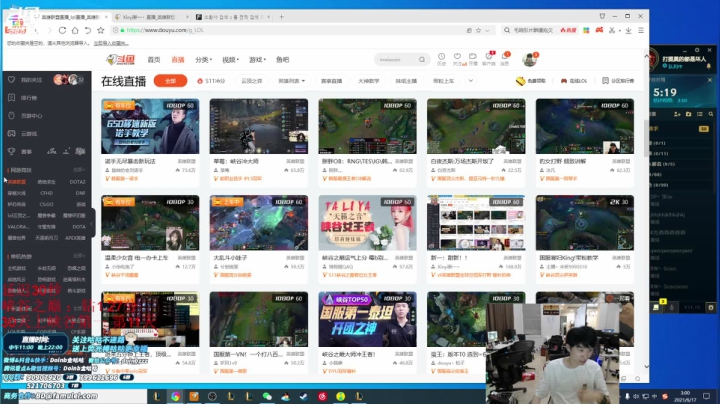Image resolution: width=720 pixels, height=404 pixels.
Task: Open the browser hamburger menu
Action: tap(641, 30)
